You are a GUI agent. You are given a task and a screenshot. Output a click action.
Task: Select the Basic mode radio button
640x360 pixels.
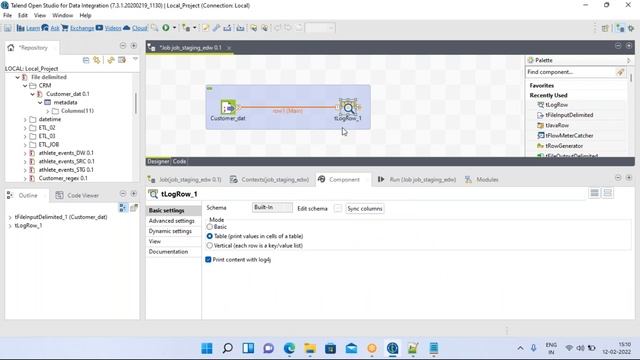(x=210, y=227)
